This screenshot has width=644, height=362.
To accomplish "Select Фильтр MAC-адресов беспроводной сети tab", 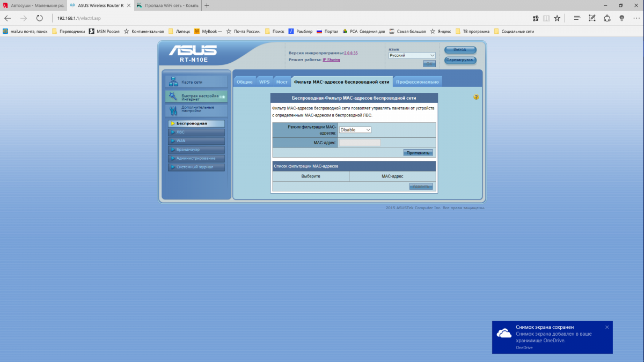I will (x=341, y=82).
